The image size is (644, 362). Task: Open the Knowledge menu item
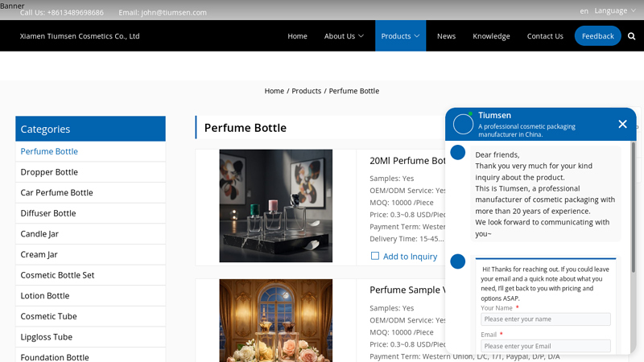tap(491, 36)
